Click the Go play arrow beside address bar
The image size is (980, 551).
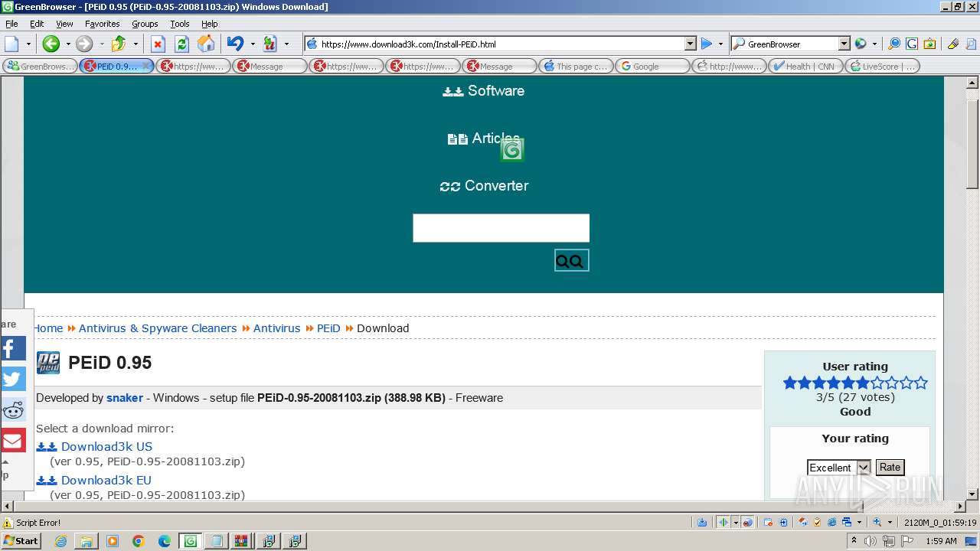[707, 44]
